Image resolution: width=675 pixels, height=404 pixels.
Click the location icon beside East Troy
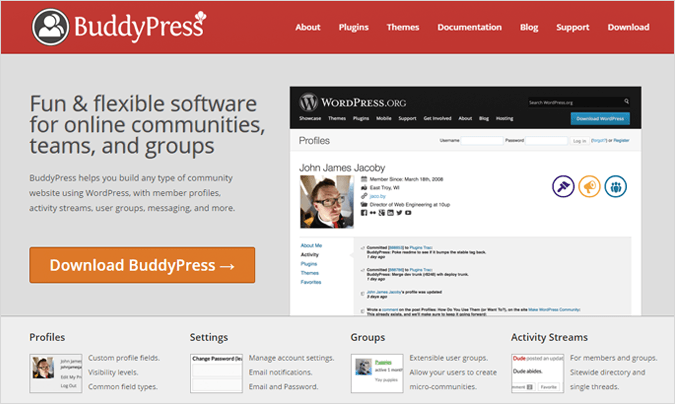coord(364,187)
